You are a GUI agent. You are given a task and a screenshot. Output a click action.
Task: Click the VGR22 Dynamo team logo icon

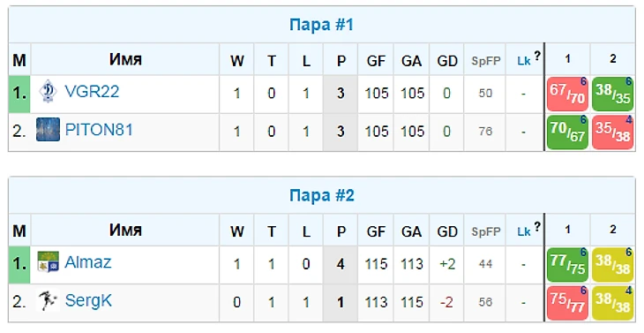click(x=48, y=91)
